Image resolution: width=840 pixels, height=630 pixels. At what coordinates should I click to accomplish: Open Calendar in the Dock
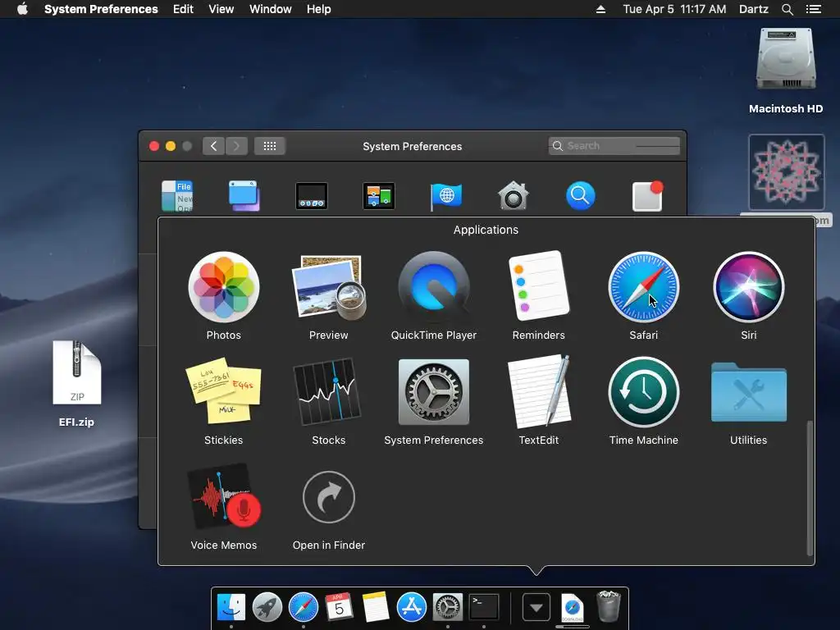(x=339, y=607)
